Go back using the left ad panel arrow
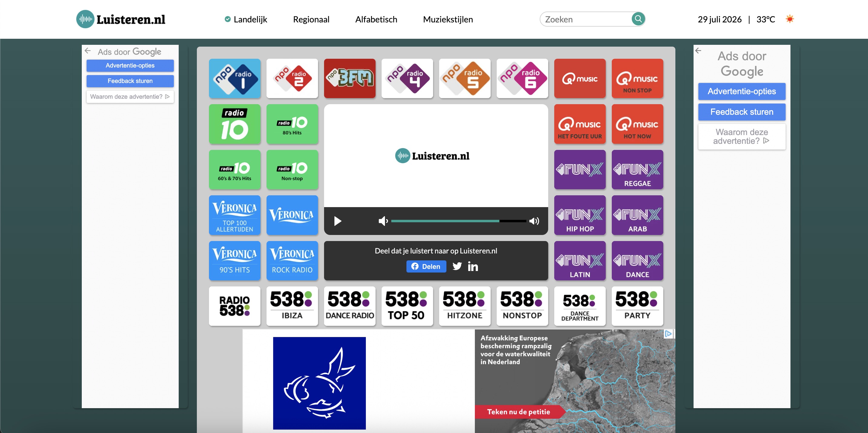The width and height of the screenshot is (868, 433). (88, 51)
